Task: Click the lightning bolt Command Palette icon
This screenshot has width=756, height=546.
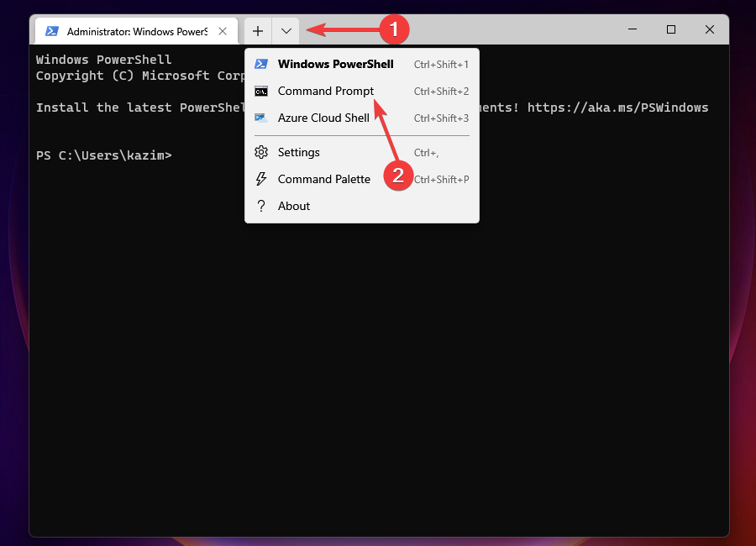Action: click(261, 179)
